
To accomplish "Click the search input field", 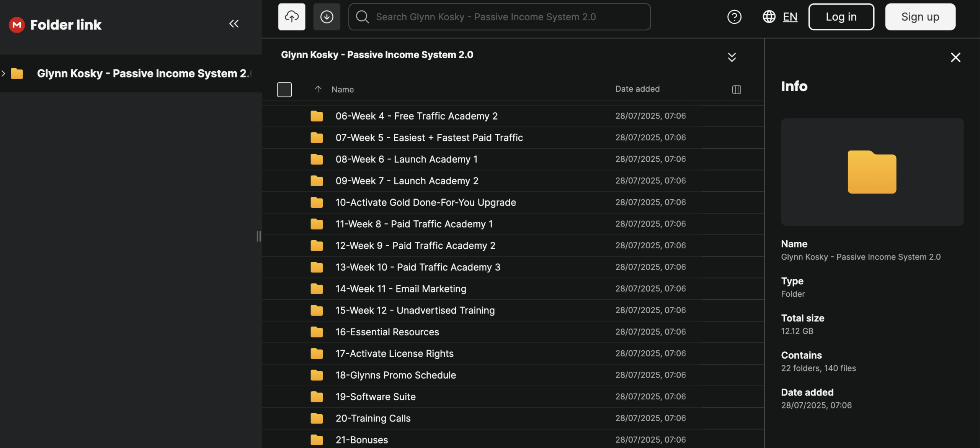I will 499,17.
